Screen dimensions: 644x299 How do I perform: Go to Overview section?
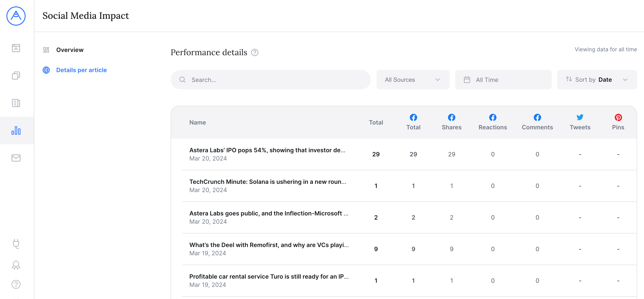tap(70, 50)
